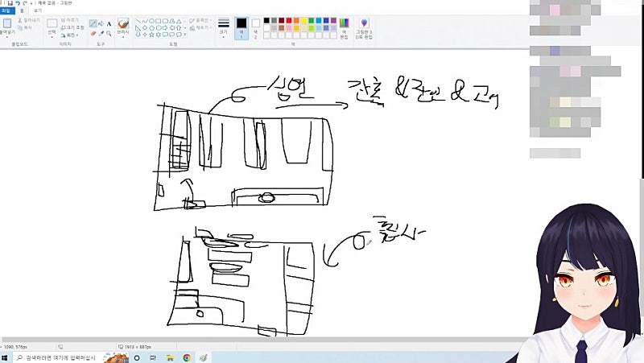Viewport: 644px width, 363px height.
Task: Pick the pink color swatch
Action: (x=289, y=28)
